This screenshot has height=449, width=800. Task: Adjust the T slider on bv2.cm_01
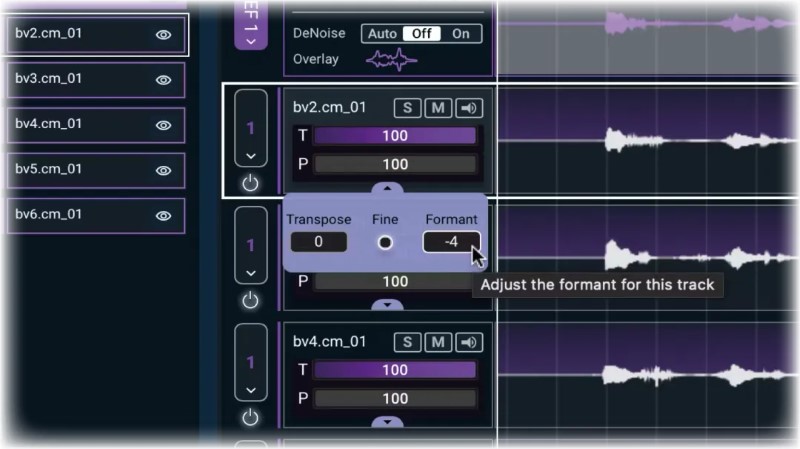click(x=395, y=136)
